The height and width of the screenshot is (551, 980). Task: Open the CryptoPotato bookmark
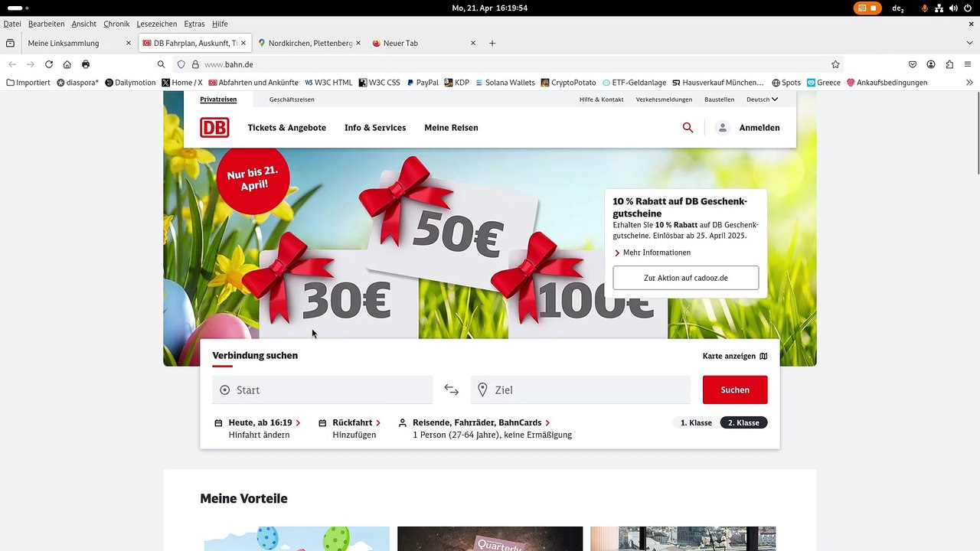(568, 83)
